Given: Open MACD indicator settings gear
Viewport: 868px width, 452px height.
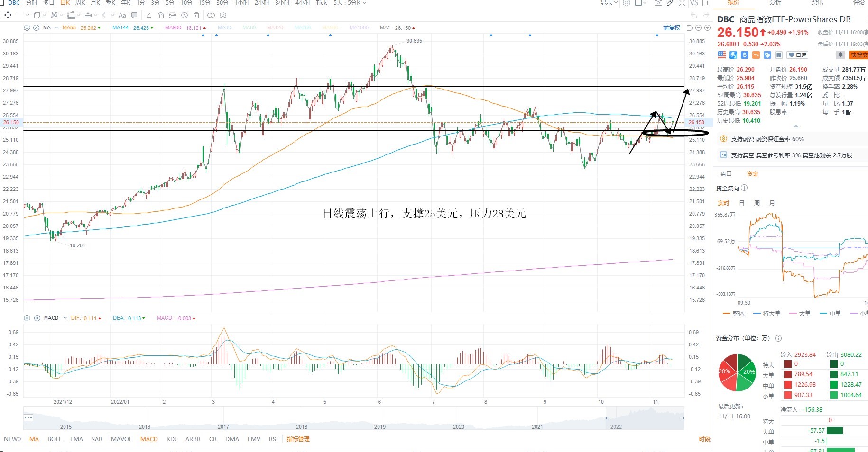Looking at the screenshot, I should (27, 318).
